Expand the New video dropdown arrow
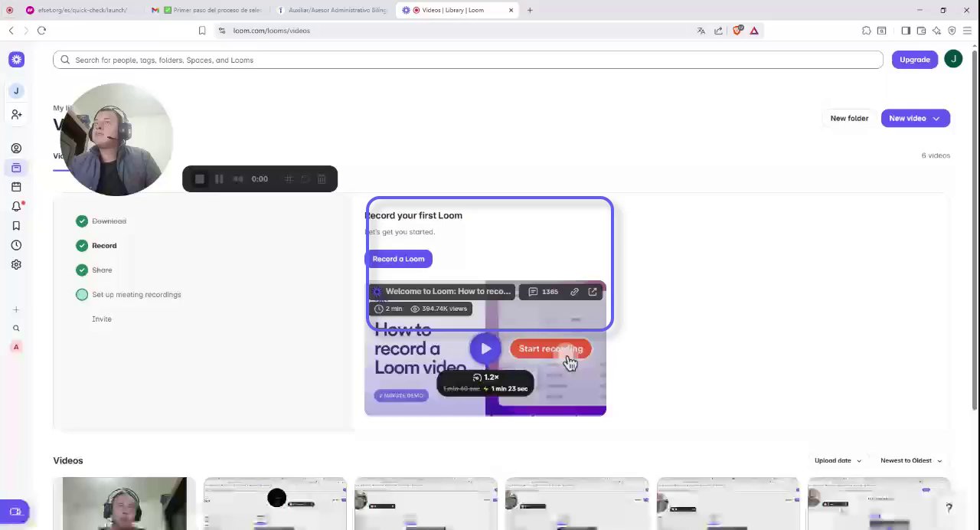The height and width of the screenshot is (530, 980). coord(936,119)
